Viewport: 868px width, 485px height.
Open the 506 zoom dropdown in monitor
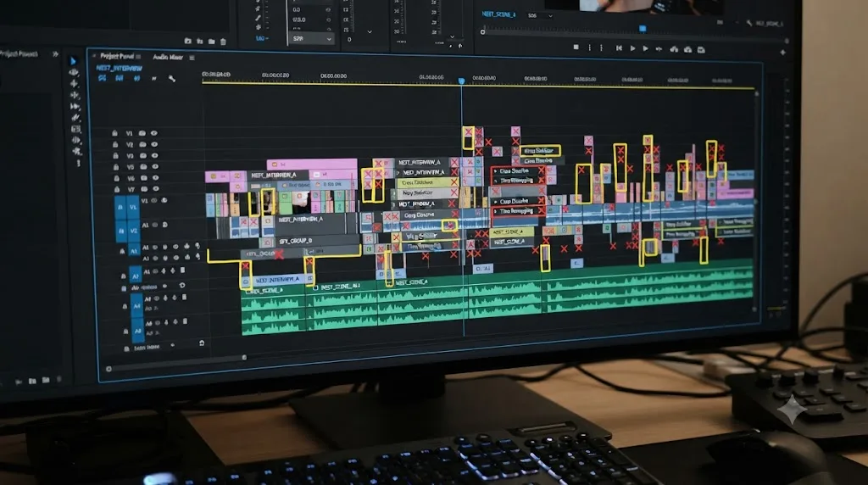tap(540, 15)
